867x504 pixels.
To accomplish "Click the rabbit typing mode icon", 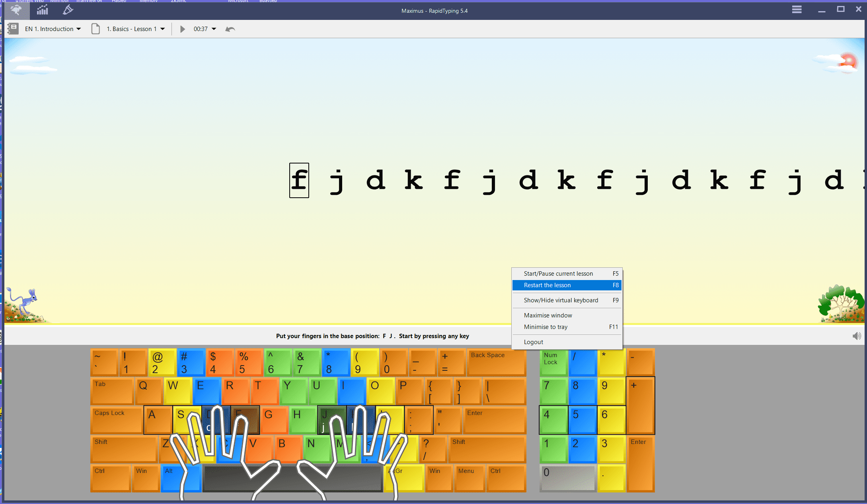I will 16,10.
